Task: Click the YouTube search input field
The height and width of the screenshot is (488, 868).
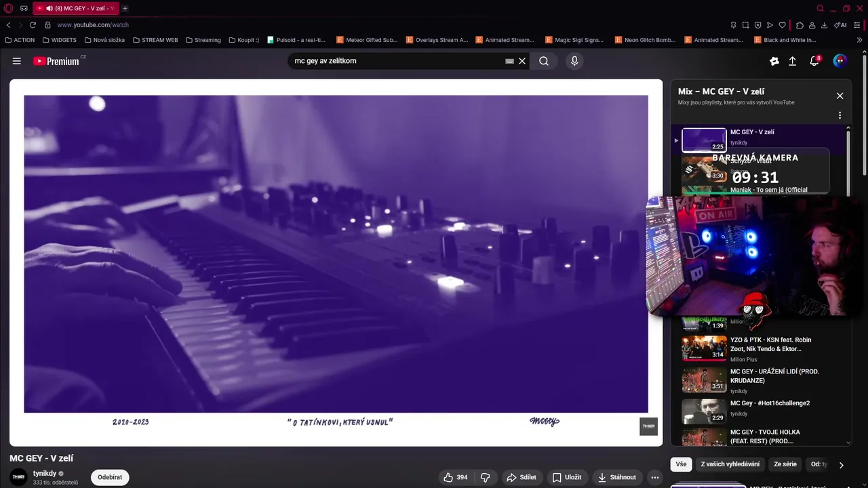Action: pos(397,61)
